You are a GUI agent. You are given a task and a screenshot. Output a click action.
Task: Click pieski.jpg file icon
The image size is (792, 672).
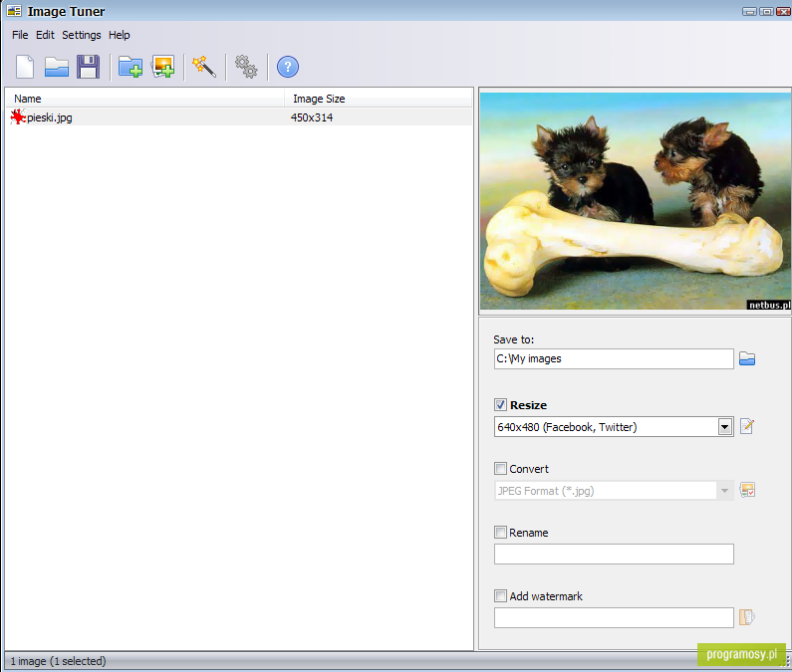[x=18, y=117]
